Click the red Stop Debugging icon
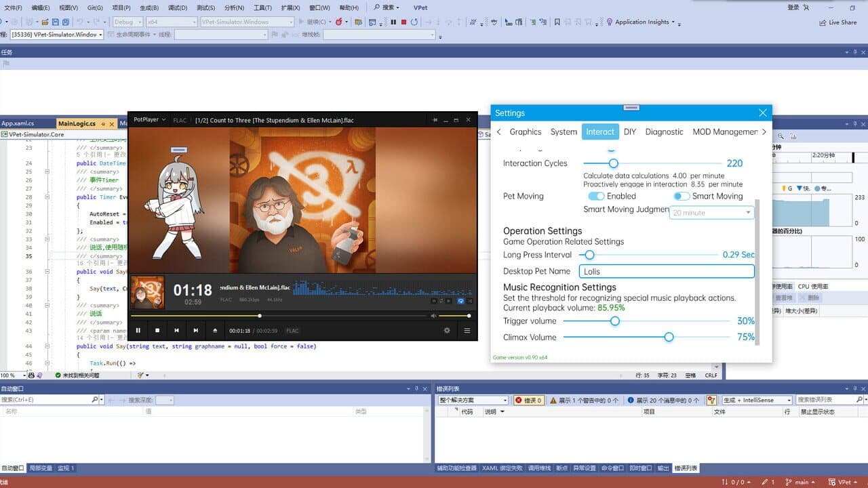This screenshot has height=488, width=868. pyautogui.click(x=403, y=22)
